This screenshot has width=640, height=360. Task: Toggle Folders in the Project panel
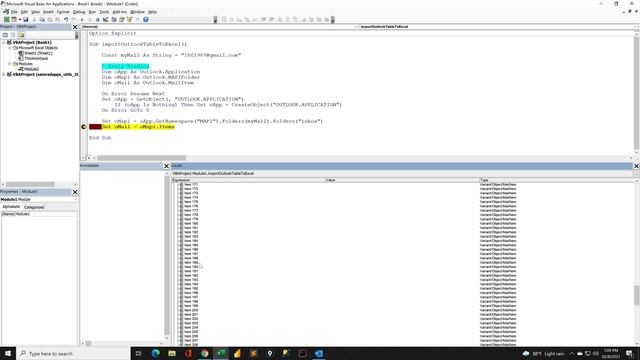(21, 35)
